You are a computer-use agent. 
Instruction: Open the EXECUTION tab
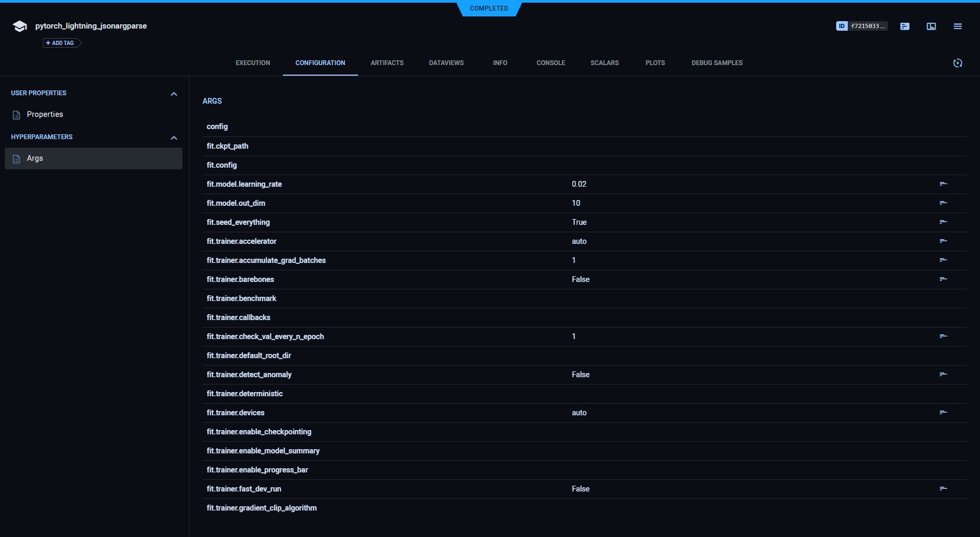click(253, 62)
